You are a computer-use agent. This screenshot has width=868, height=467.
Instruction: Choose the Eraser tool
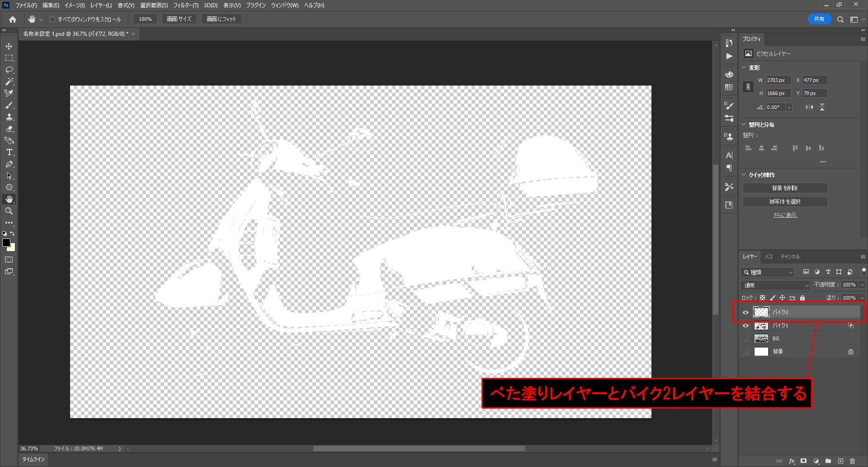click(9, 129)
